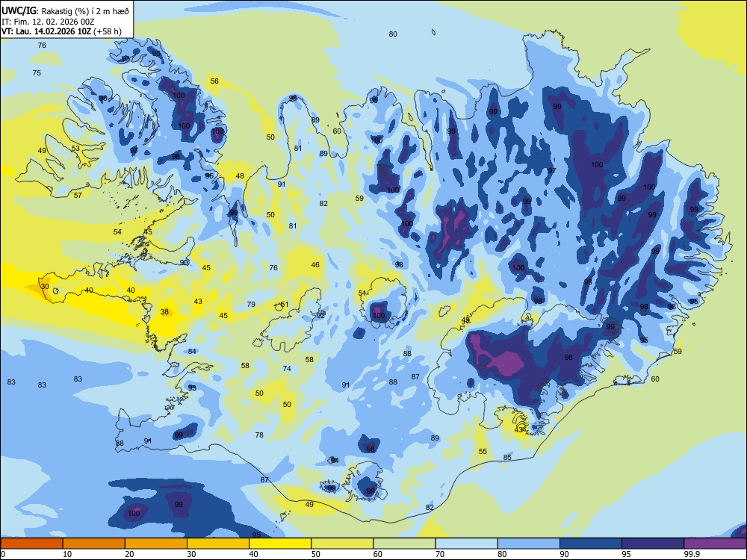Pick the medium blue 80–90 legend block
The height and width of the screenshot is (560, 747).
pos(528,544)
